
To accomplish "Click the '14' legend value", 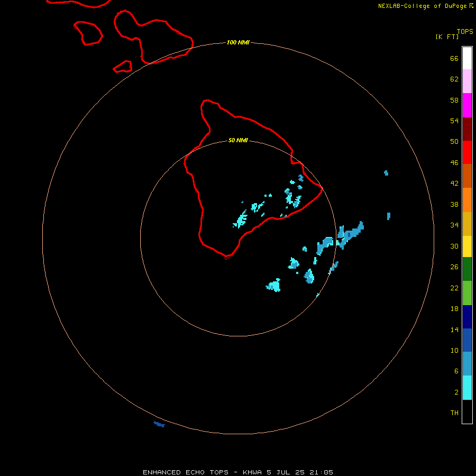I will [454, 329].
